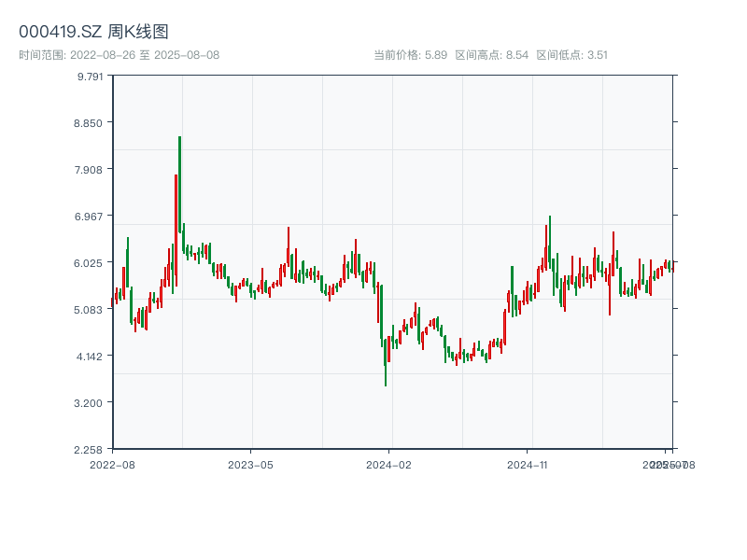Click the y-axis label 4.142
The image size is (747, 560).
click(x=90, y=357)
